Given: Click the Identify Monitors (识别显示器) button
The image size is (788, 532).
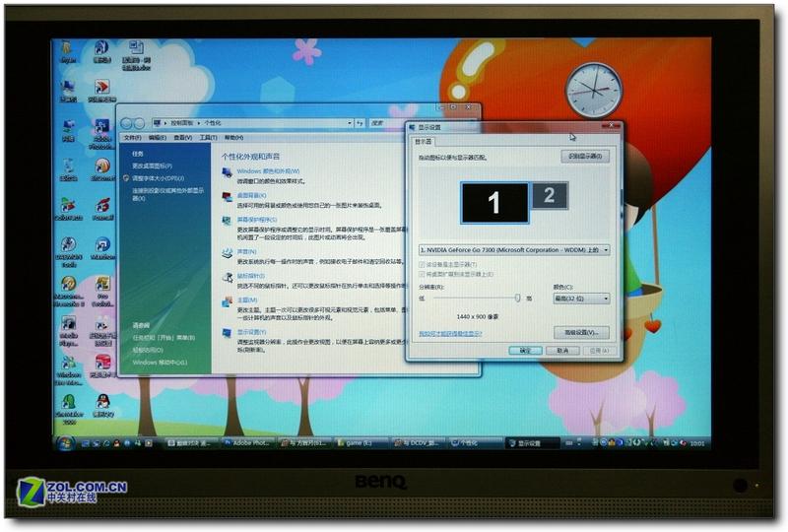Looking at the screenshot, I should [x=585, y=157].
